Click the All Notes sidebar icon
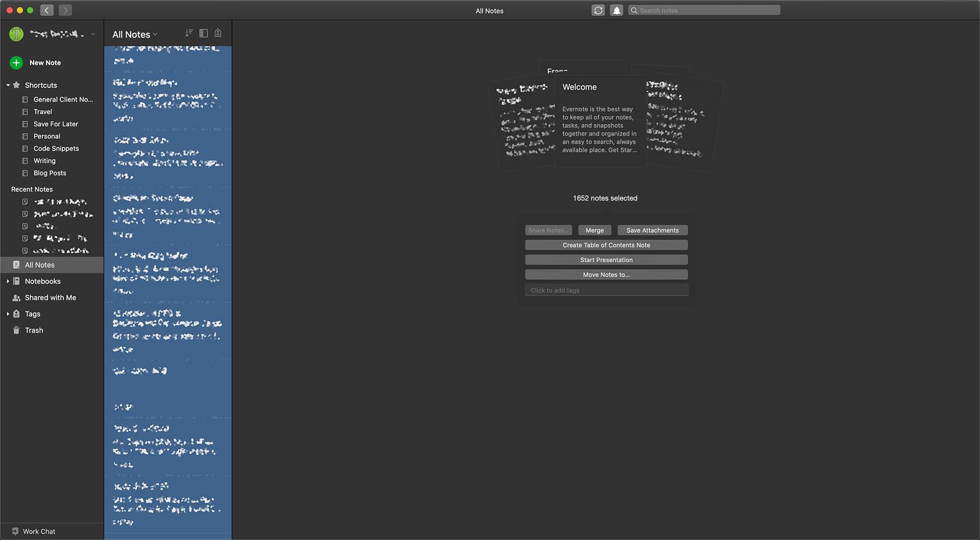Screen dimensions: 980x540 click(16, 265)
